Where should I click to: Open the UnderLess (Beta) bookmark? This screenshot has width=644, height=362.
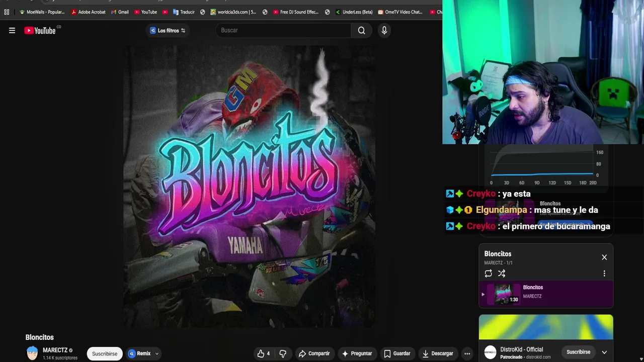[x=354, y=12]
